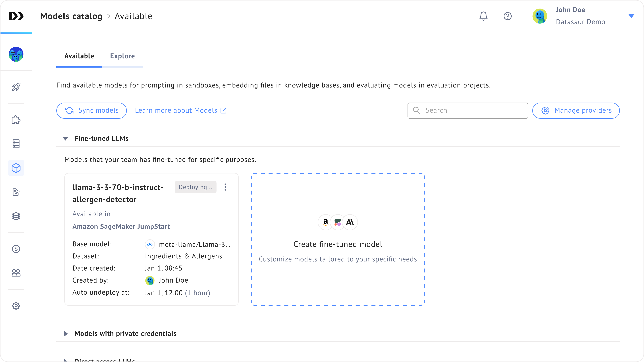This screenshot has height=362, width=644.
Task: Open the dollar sign billing icon
Action: (16, 249)
